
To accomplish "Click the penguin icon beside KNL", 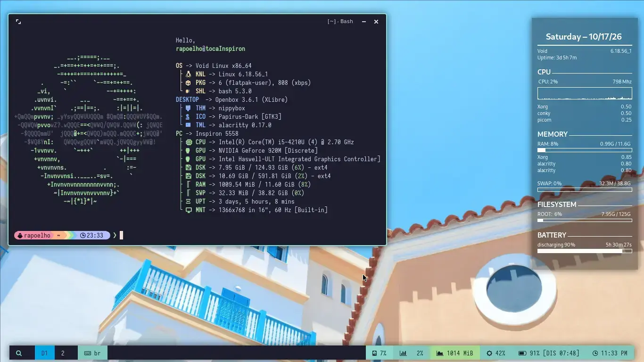I will click(x=189, y=74).
